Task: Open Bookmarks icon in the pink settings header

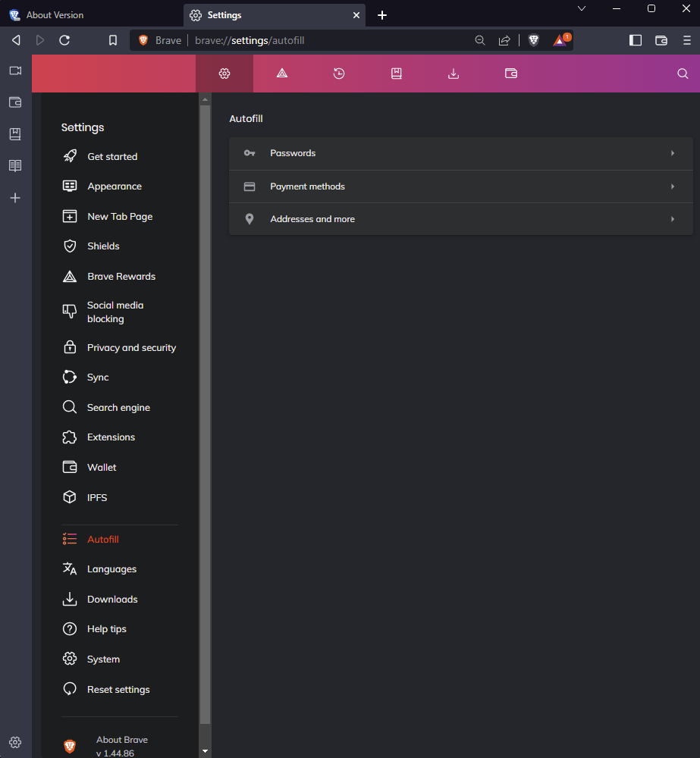Action: coord(396,74)
